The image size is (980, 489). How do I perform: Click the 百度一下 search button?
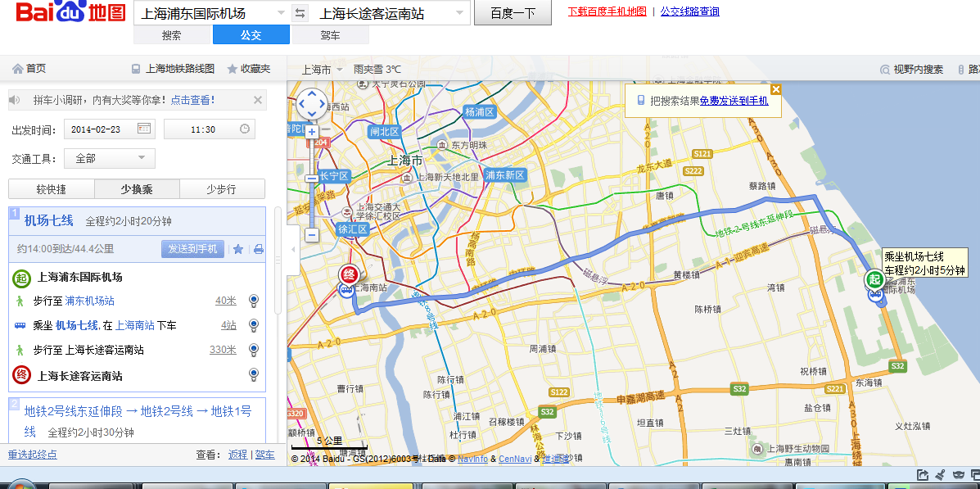(x=513, y=13)
